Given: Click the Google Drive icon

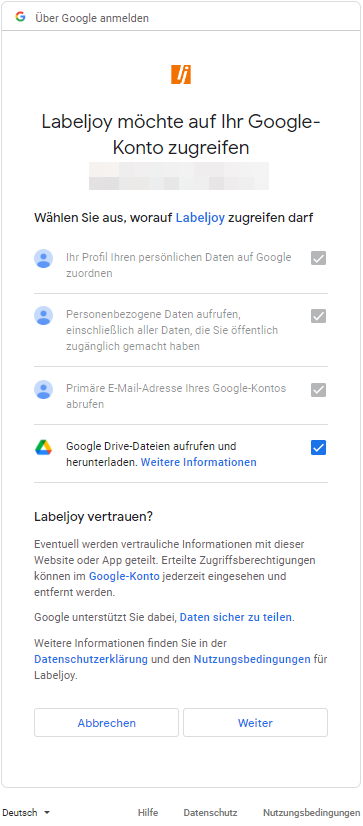Looking at the screenshot, I should click(x=44, y=447).
